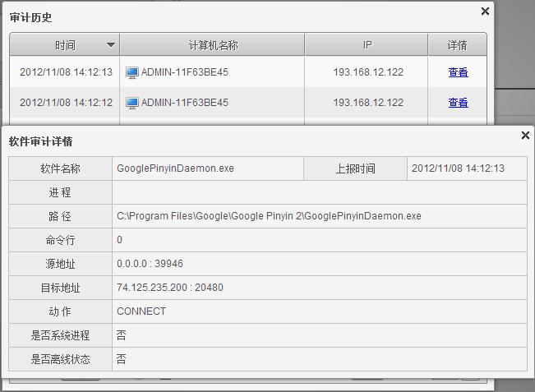The image size is (535, 392).
Task: Click the 源地址 label cell
Action: [x=60, y=264]
